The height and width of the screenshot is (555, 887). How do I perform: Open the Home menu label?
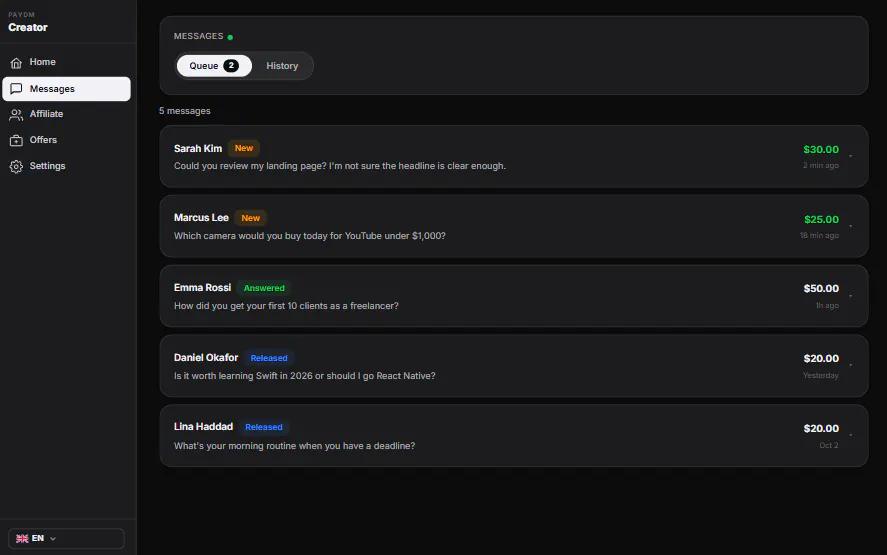tap(42, 62)
